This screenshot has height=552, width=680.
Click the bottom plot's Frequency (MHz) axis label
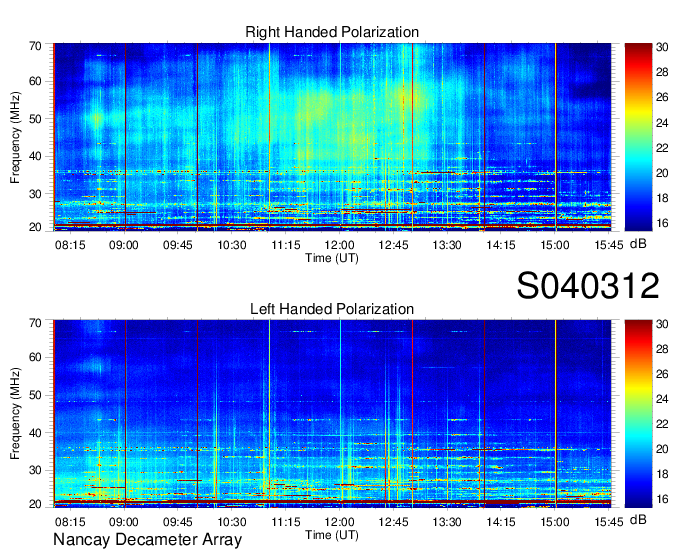tap(16, 414)
